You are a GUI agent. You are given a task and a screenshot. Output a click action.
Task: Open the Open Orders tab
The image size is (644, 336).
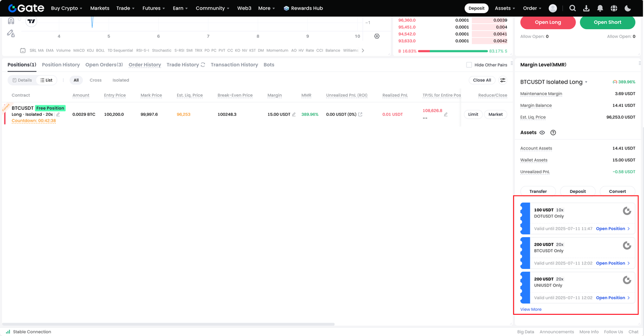[104, 65]
